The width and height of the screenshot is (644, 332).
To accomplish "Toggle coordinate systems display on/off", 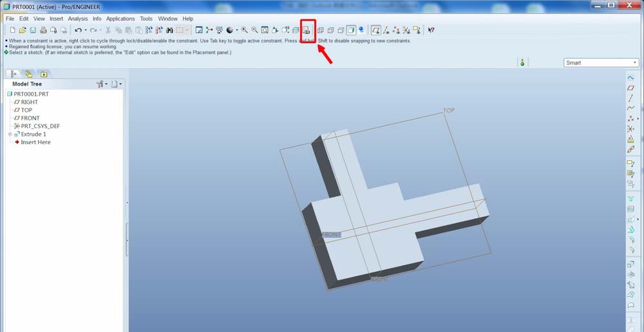I will [406, 30].
